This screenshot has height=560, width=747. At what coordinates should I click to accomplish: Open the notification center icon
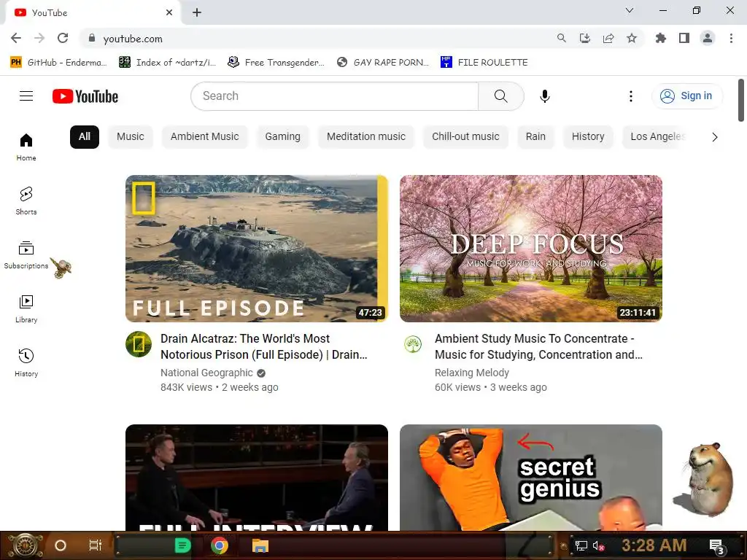717,547
